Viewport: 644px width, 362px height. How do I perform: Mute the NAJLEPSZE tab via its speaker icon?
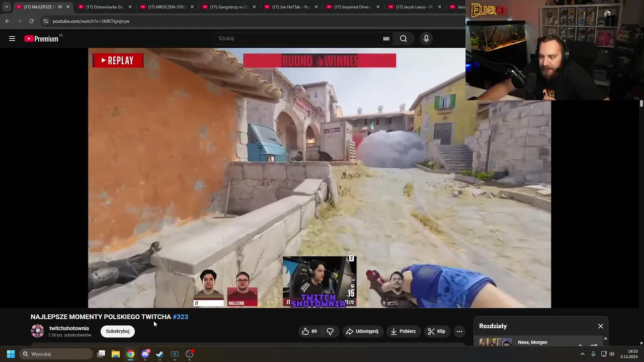pyautogui.click(x=60, y=7)
